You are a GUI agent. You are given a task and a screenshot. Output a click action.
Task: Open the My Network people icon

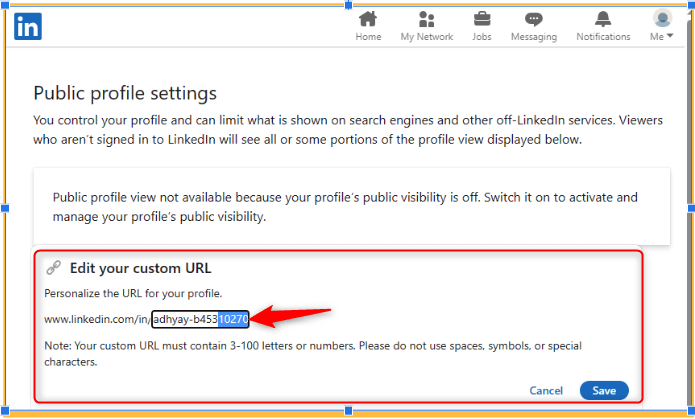426,19
